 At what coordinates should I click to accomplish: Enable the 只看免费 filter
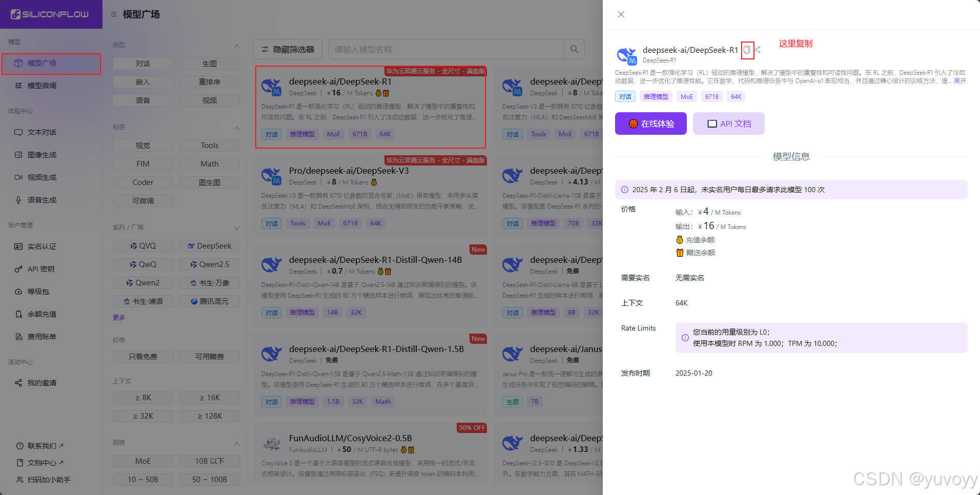click(142, 356)
